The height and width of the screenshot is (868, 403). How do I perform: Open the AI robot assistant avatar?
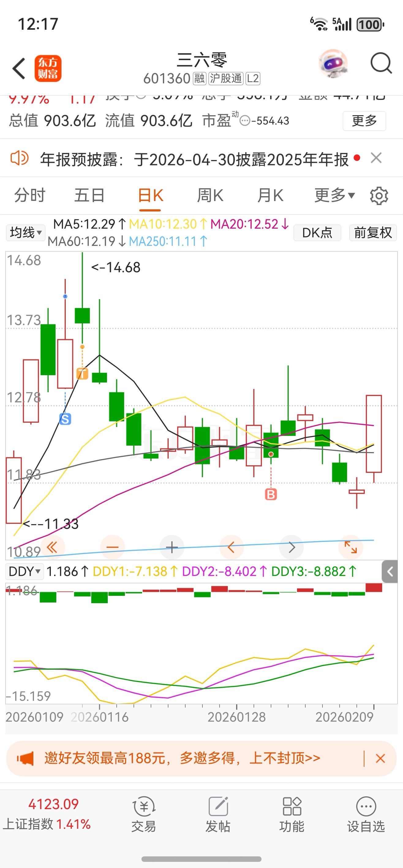coord(333,64)
